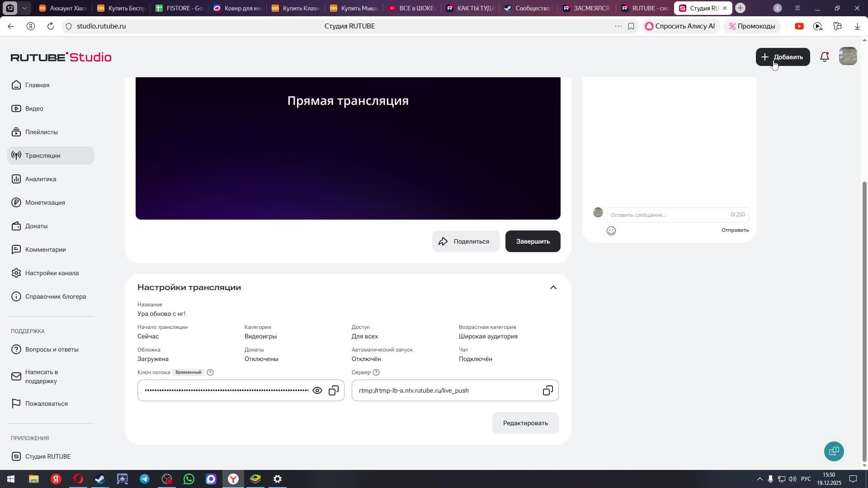Click the Донаты wallet icon

16,226
